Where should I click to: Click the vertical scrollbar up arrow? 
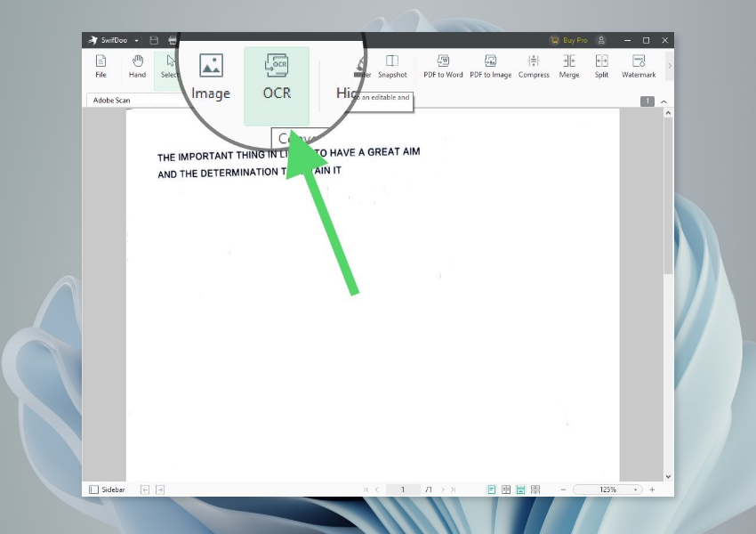(x=668, y=113)
